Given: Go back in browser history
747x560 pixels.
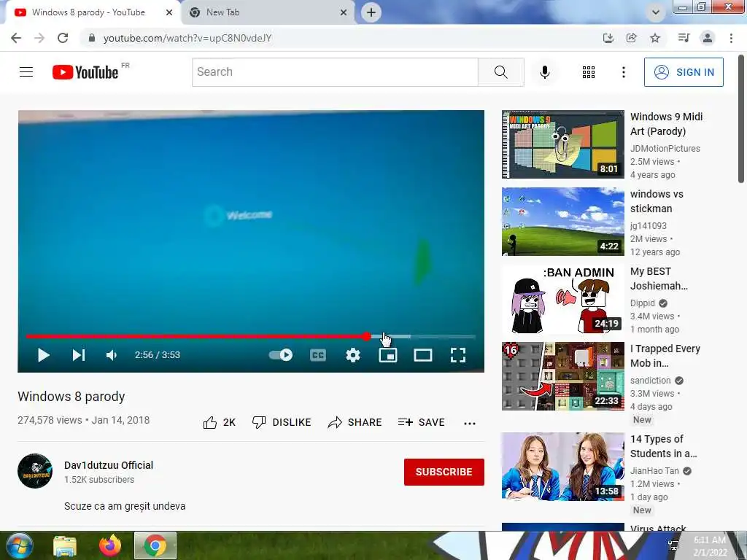Looking at the screenshot, I should (16, 38).
